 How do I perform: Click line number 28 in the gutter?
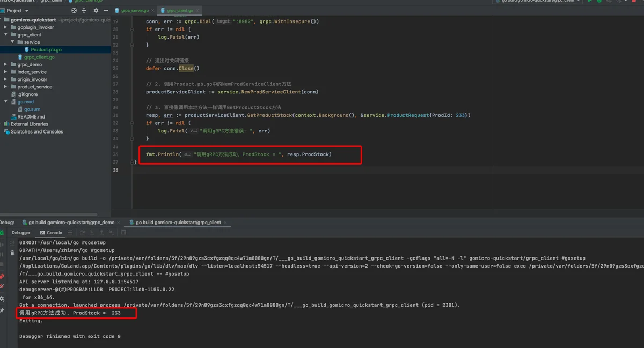pyautogui.click(x=115, y=92)
